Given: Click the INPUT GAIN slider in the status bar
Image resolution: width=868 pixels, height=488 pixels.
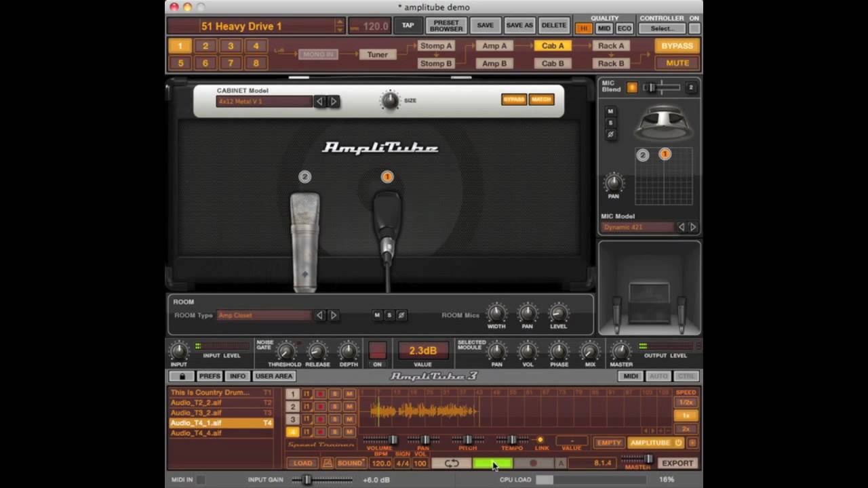Looking at the screenshot, I should point(322,480).
